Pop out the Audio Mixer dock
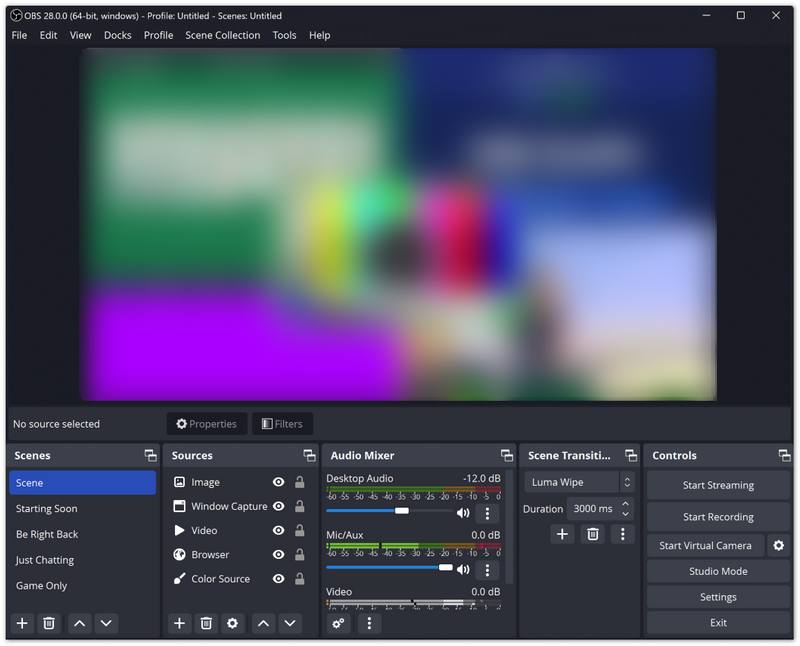 tap(506, 455)
